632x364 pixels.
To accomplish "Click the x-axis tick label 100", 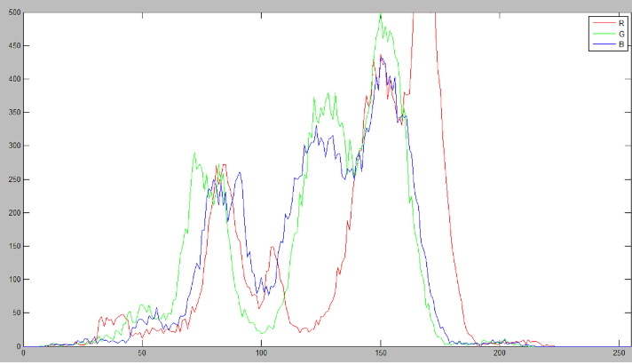I will point(261,354).
